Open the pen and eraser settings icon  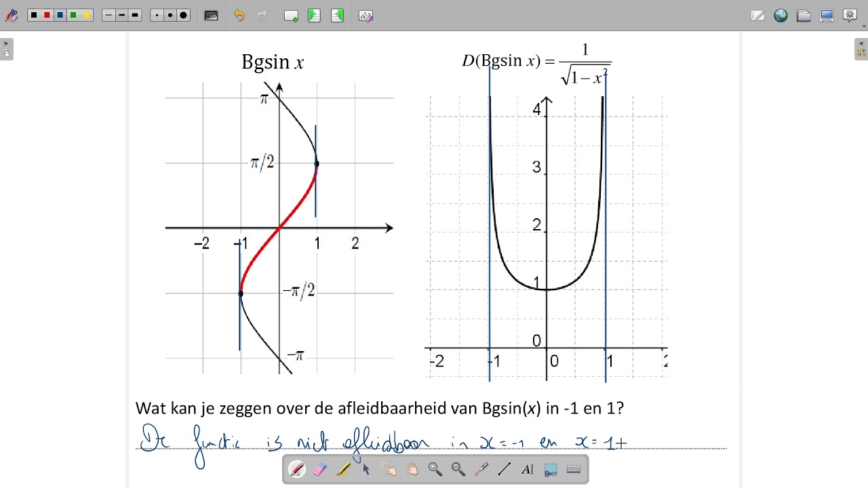(x=12, y=16)
